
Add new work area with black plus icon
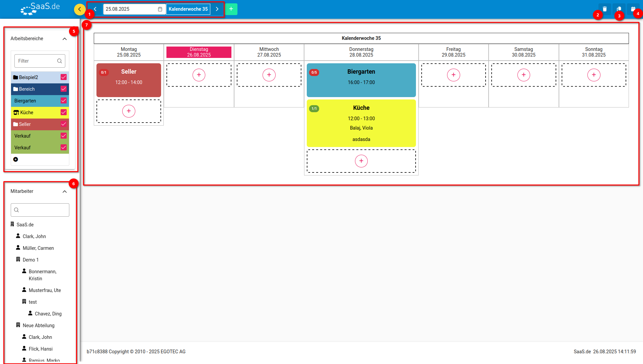(x=16, y=159)
